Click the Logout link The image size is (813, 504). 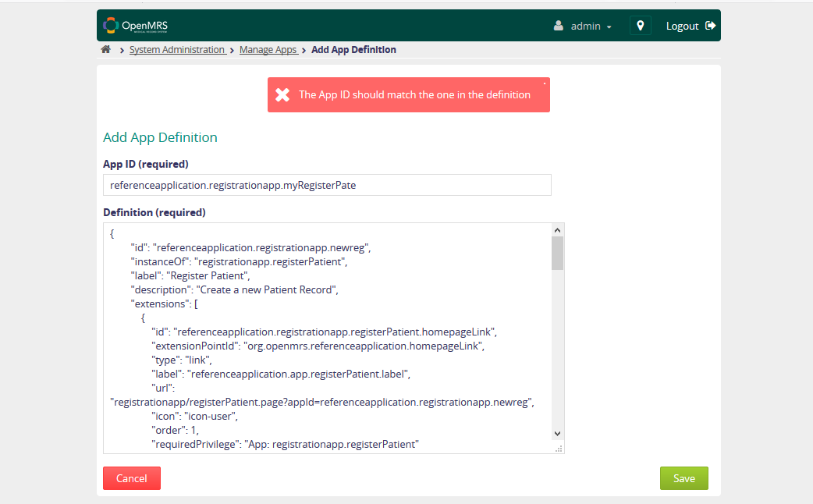pos(682,26)
